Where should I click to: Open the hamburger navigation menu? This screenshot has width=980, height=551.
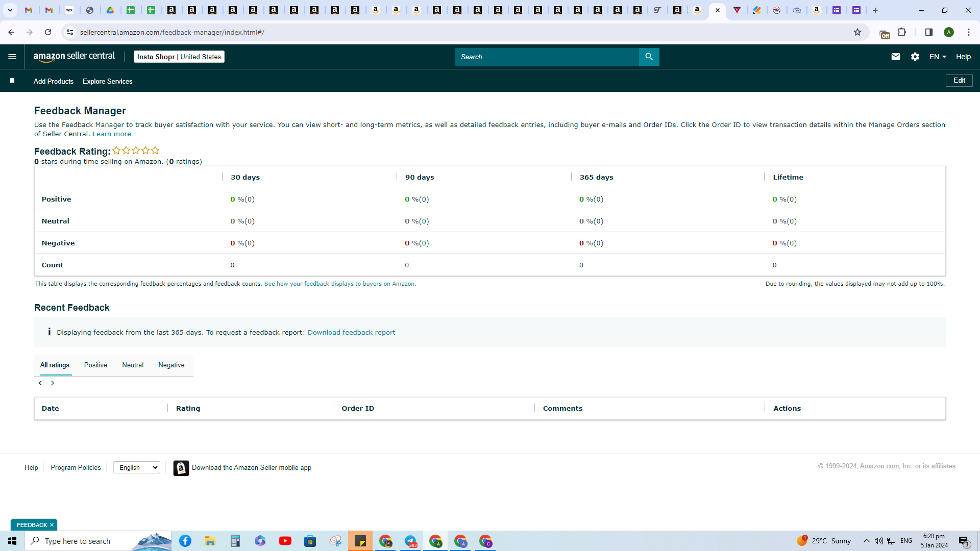[12, 57]
